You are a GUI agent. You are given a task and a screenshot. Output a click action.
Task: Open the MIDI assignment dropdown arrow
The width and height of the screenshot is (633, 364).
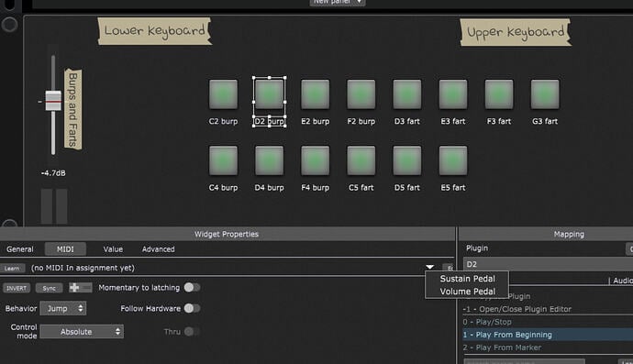coord(429,267)
